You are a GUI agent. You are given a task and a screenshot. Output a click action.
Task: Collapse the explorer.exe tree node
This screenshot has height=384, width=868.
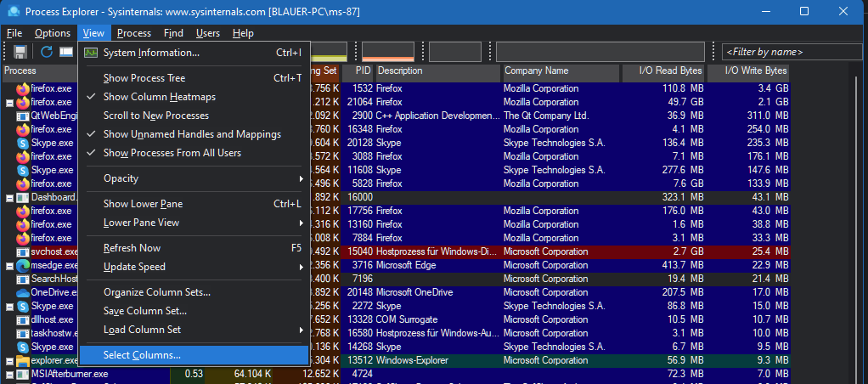pyautogui.click(x=9, y=361)
